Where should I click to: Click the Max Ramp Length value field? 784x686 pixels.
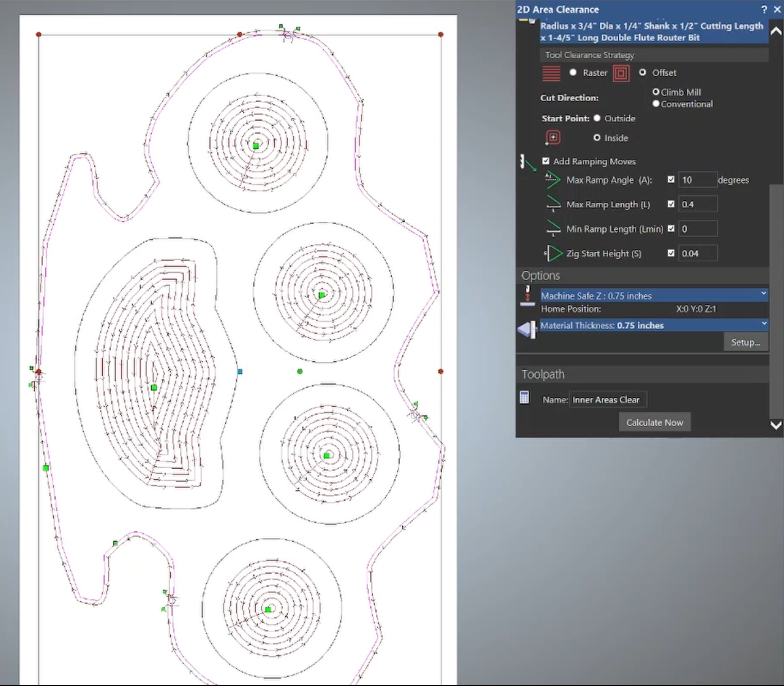[697, 204]
